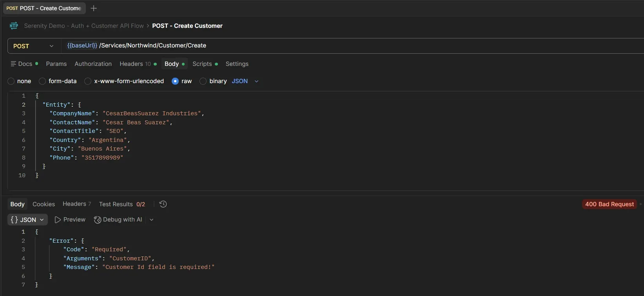Screen dimensions: 644x296
Task: Click the Docs list icon
Action: (13, 64)
